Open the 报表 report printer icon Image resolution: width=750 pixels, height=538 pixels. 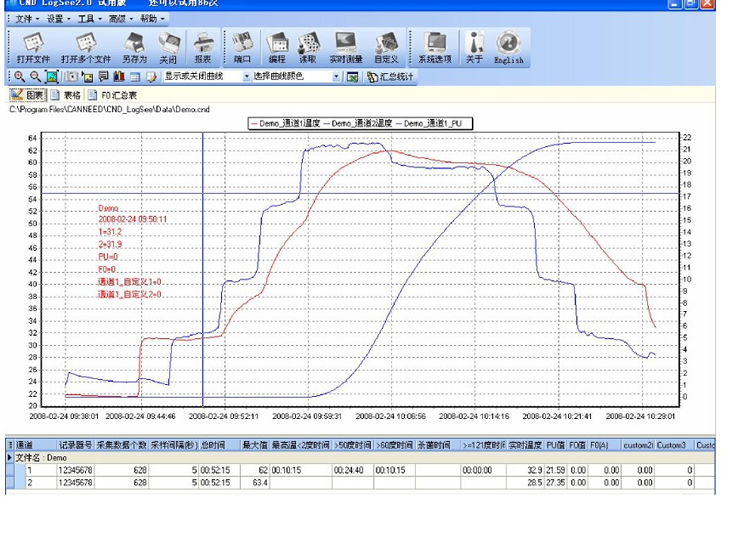[203, 46]
